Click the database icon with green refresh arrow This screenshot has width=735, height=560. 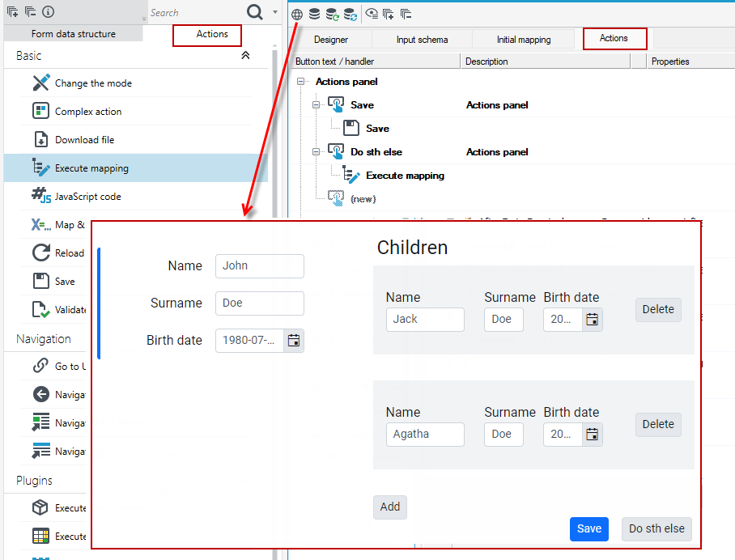[333, 14]
